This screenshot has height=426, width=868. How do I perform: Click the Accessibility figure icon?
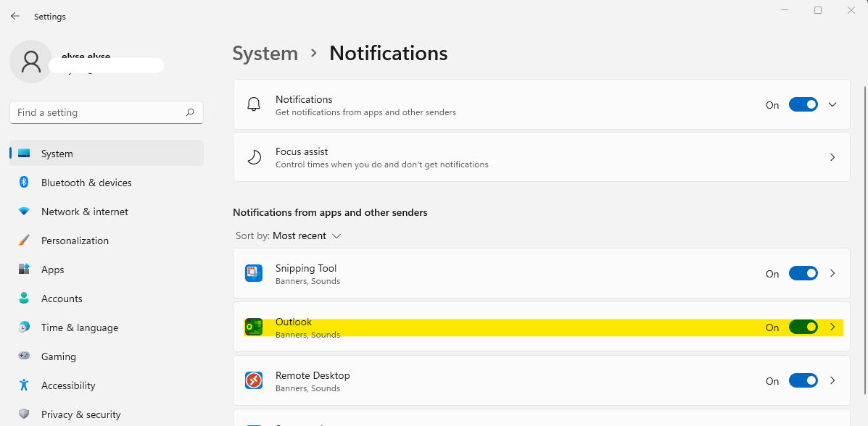point(24,385)
